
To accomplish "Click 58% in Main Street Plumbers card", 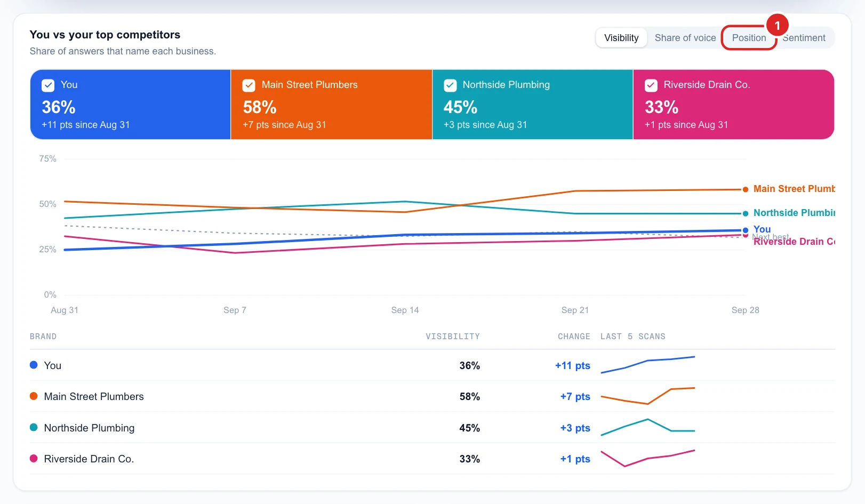I will point(260,107).
